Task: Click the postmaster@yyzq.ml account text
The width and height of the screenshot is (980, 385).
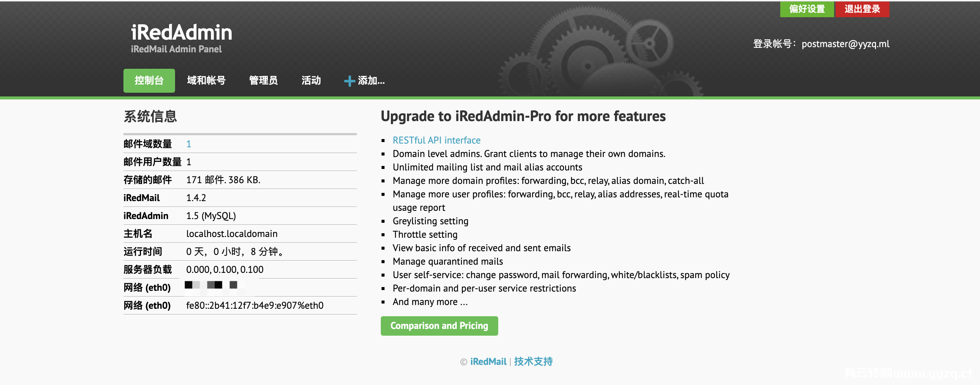Action: (x=845, y=44)
